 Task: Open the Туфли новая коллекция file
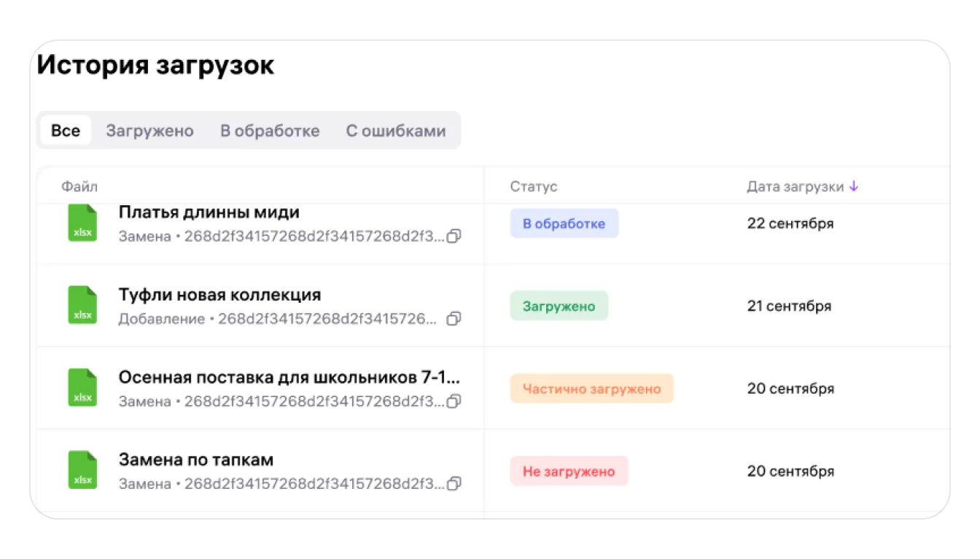tap(219, 295)
